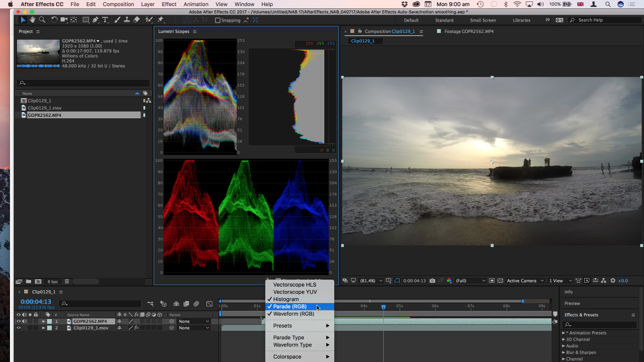Open the magnification (81.4%) dropdown
Screen dimensions: 644x362
click(371, 280)
